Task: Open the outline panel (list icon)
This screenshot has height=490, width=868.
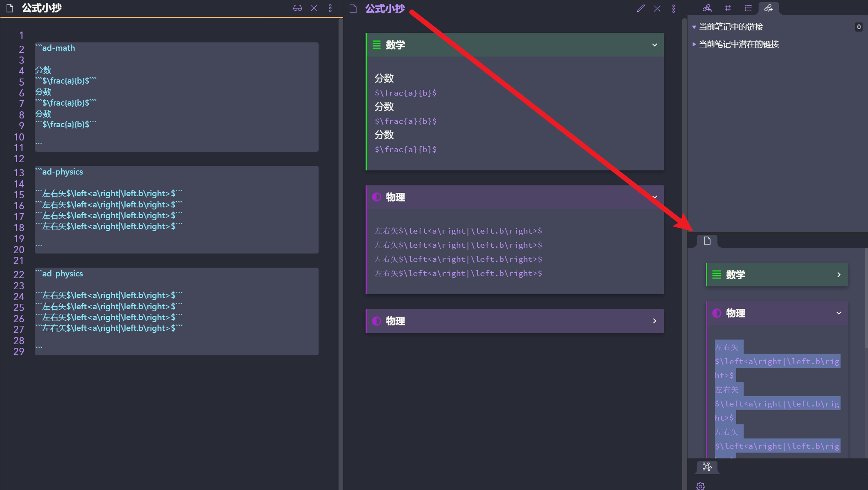Action: coord(748,8)
